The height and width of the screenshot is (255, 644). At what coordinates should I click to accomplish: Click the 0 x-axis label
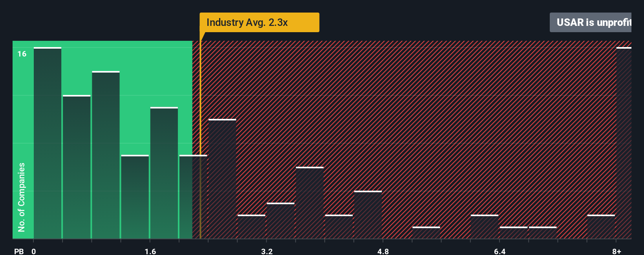pyautogui.click(x=34, y=251)
